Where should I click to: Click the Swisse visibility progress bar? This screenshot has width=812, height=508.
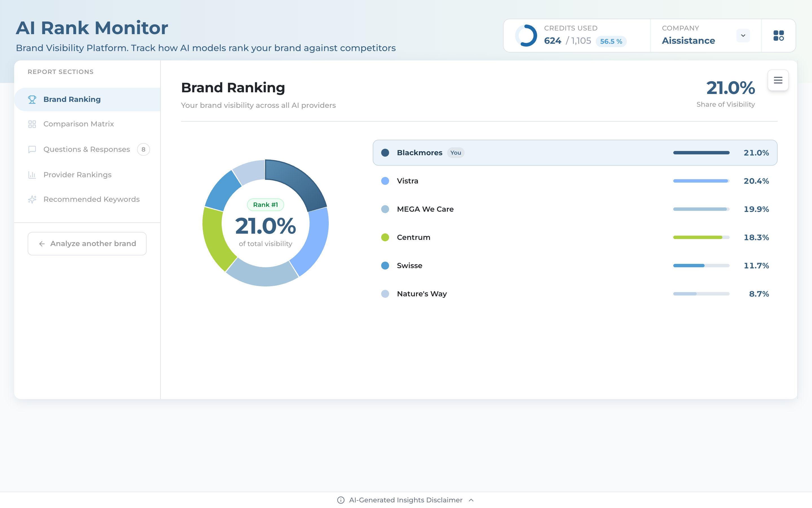click(701, 266)
